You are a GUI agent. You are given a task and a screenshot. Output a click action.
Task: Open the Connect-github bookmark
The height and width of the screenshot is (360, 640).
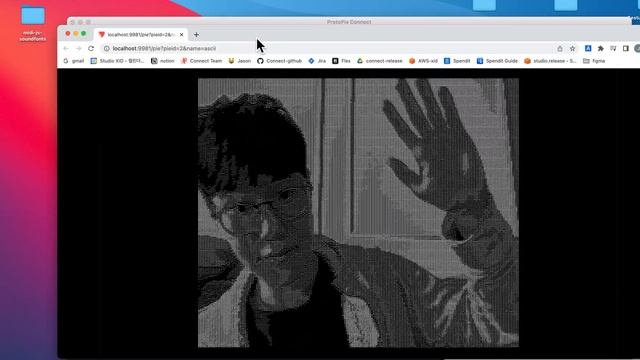[x=280, y=61]
